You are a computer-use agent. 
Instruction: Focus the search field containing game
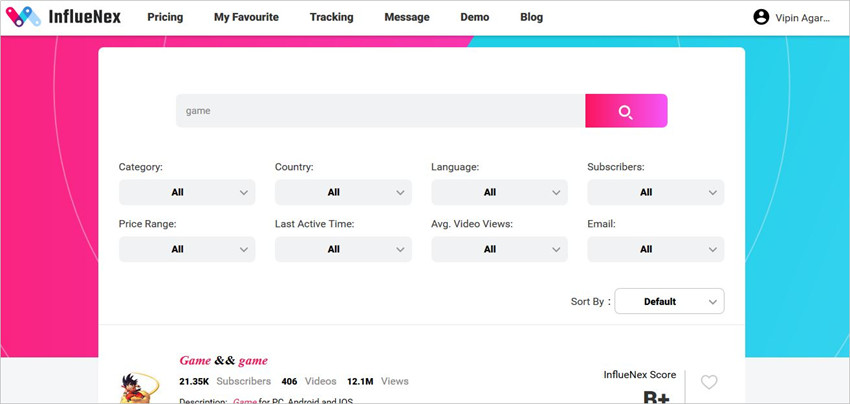(x=381, y=111)
